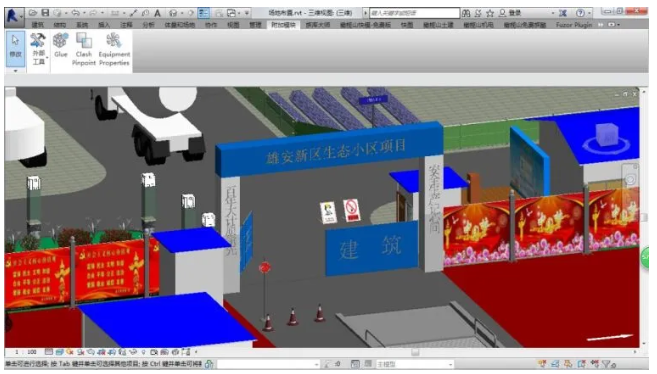
Task: Click the 登录 sign-in user button
Action: pyautogui.click(x=510, y=13)
